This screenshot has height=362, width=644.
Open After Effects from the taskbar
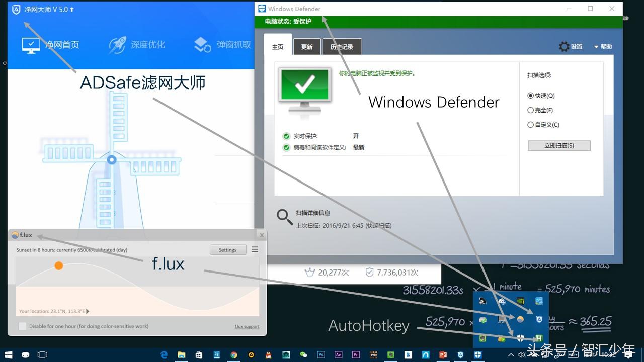pos(339,355)
